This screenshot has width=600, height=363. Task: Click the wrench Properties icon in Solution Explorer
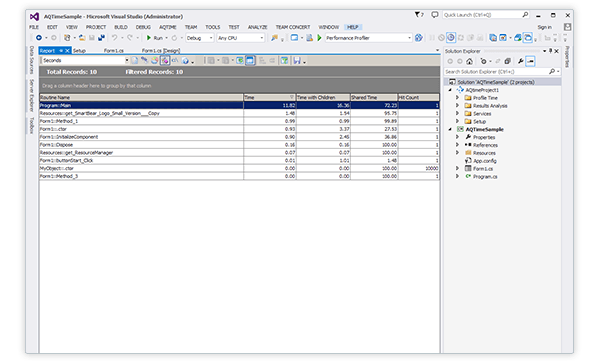coord(520,61)
